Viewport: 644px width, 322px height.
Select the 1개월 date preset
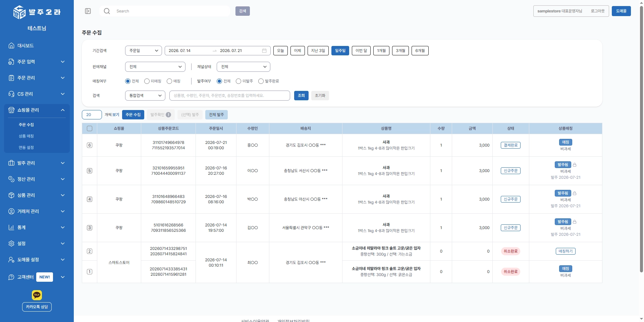click(x=381, y=51)
